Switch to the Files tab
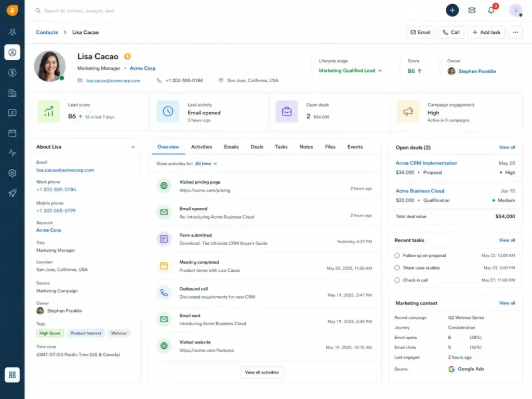The width and height of the screenshot is (532, 399). (x=330, y=147)
